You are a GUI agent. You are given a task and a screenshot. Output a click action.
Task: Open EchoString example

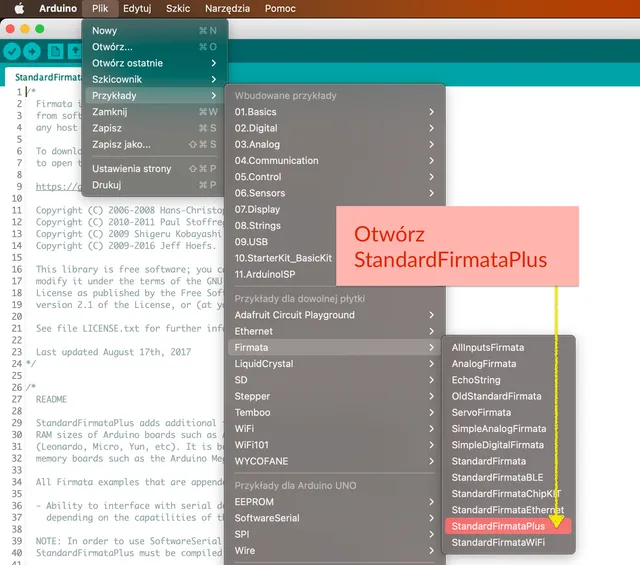coord(508,380)
